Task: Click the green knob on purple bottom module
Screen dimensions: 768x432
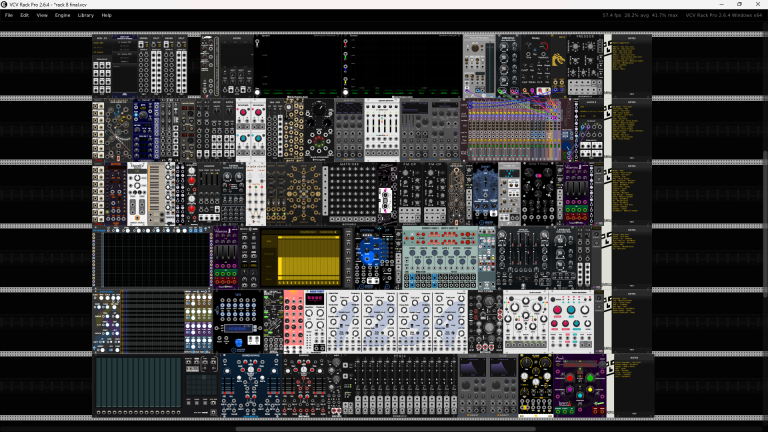Action: tap(590, 379)
